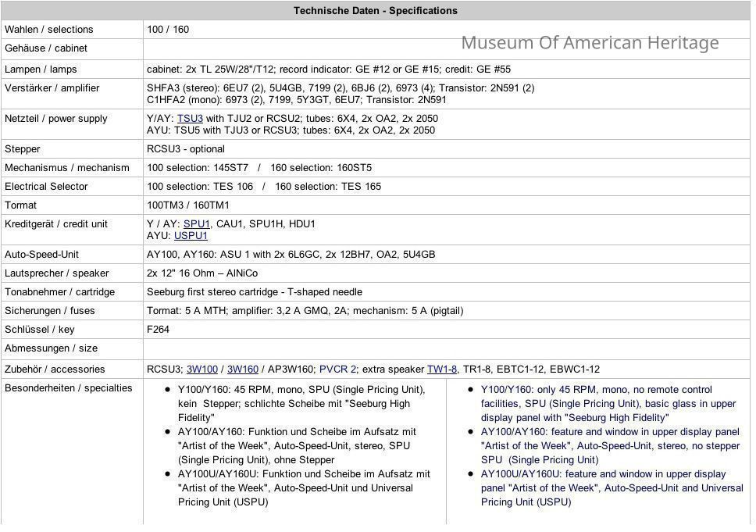Screen dimensions: 756x532
Task: Click the Seeburg first stereo cartridge text
Action: click(x=255, y=292)
